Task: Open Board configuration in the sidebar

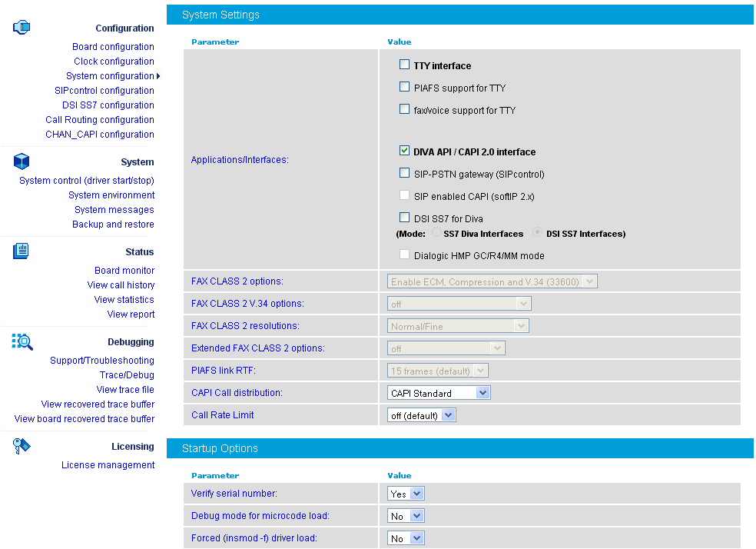Action: click(113, 47)
